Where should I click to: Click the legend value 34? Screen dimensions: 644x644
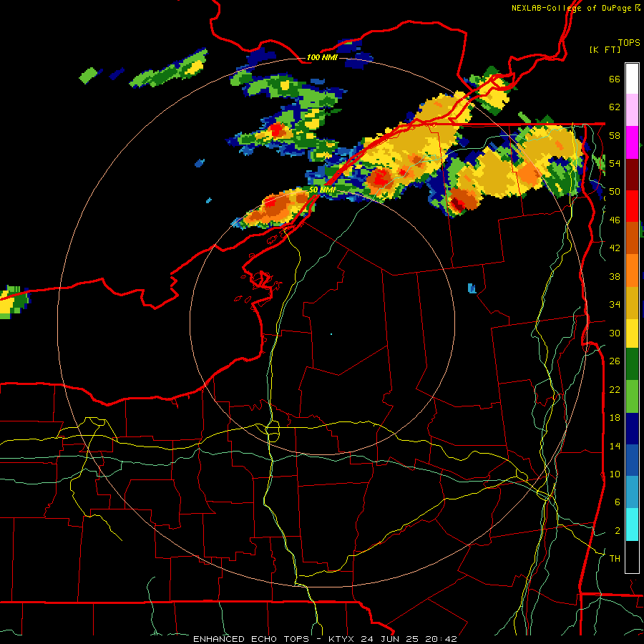click(615, 305)
